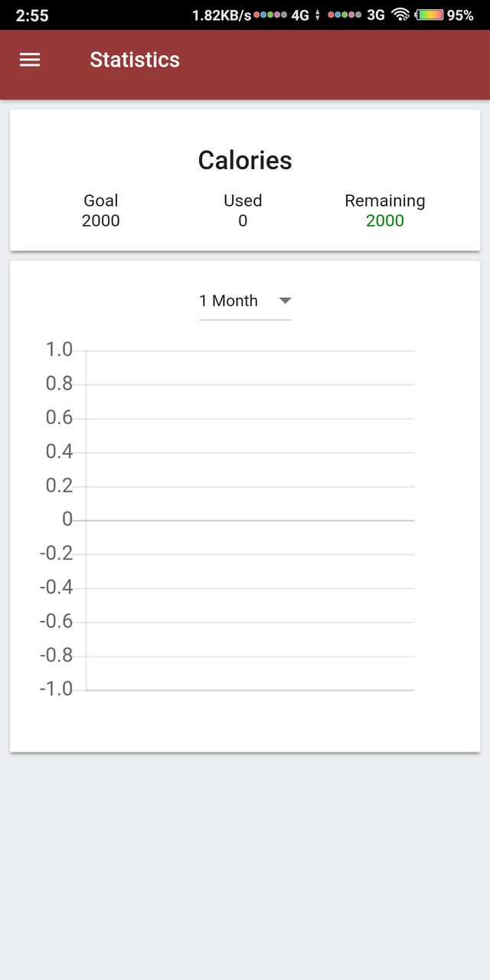This screenshot has height=980, width=490.
Task: Click the Remaining label
Action: click(385, 201)
